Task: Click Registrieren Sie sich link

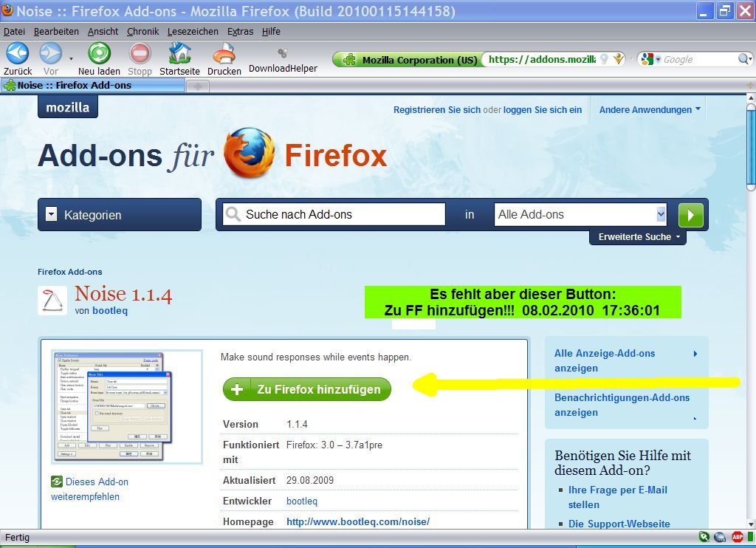Action: [x=437, y=110]
